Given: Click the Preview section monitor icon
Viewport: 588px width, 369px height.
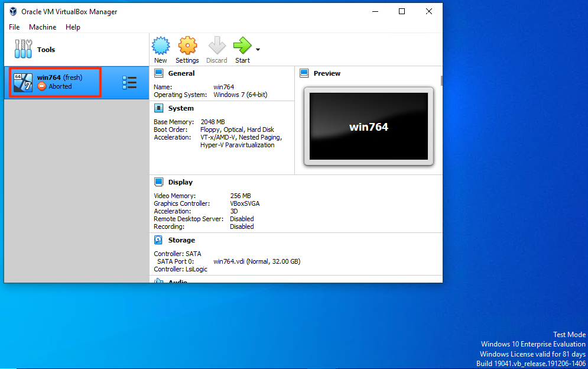Looking at the screenshot, I should (x=304, y=73).
